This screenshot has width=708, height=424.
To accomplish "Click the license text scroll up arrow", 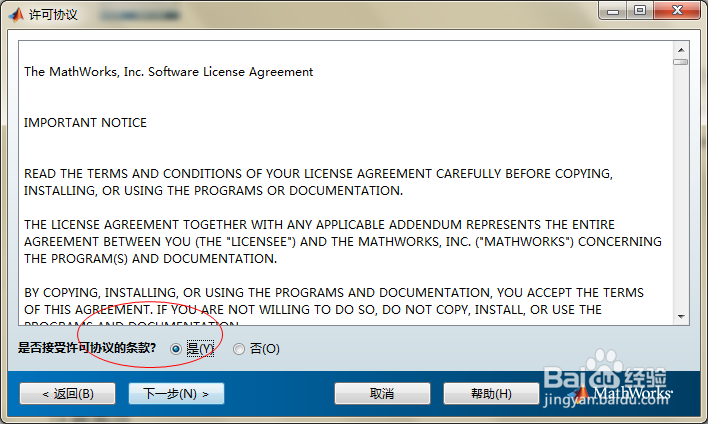I will (681, 50).
